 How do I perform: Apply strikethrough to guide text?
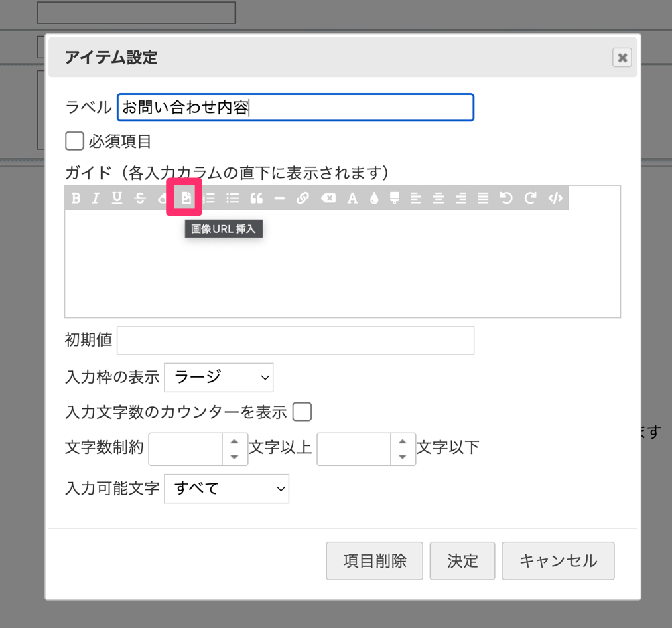pyautogui.click(x=140, y=198)
